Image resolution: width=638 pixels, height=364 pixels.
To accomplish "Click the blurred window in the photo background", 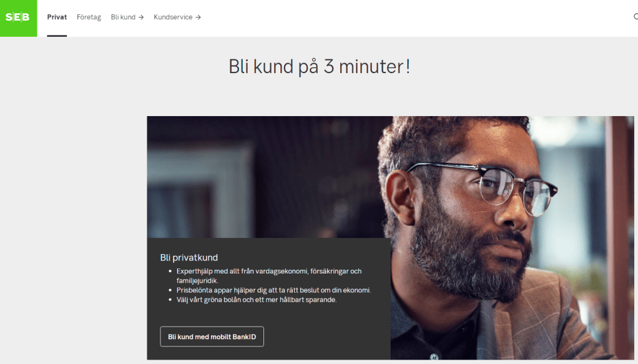I will [x=199, y=187].
